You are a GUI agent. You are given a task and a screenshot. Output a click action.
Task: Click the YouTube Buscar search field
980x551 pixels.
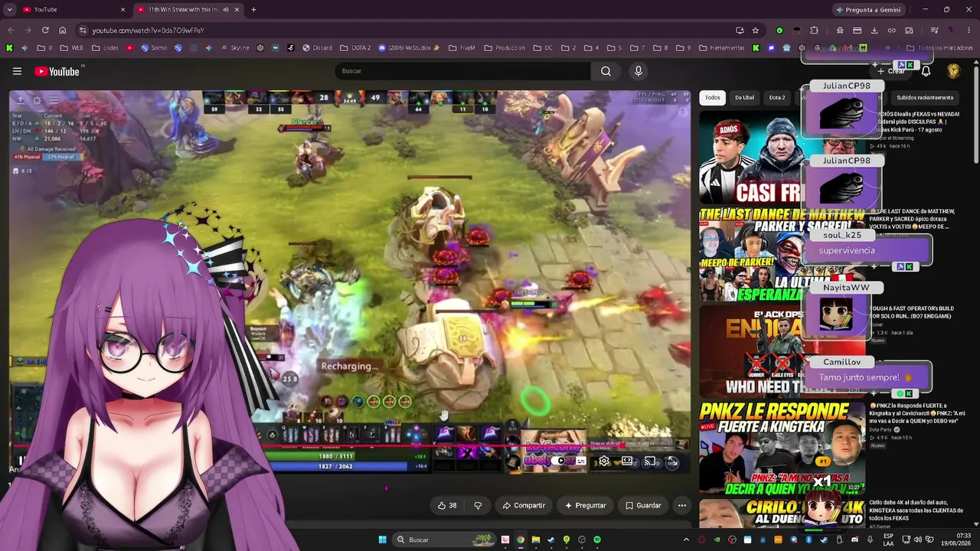click(462, 71)
